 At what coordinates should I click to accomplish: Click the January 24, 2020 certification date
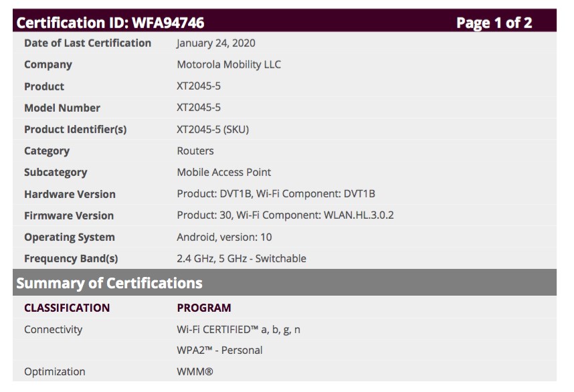point(215,43)
